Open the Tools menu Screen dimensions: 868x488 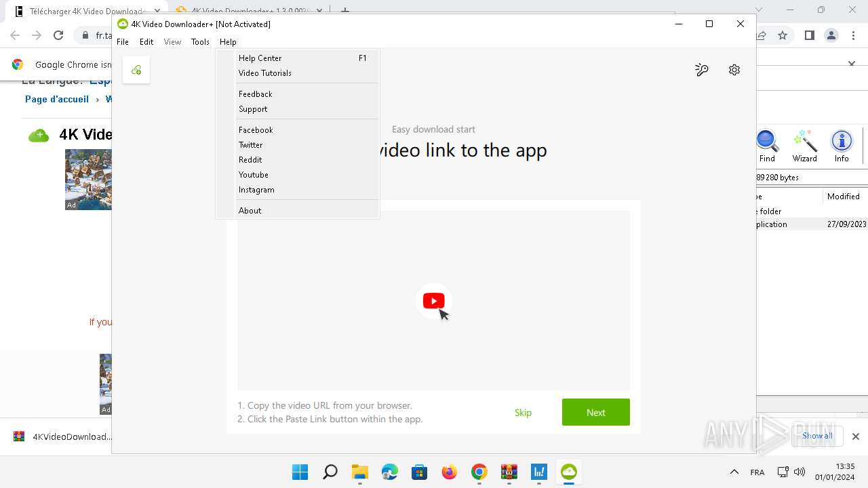tap(200, 42)
